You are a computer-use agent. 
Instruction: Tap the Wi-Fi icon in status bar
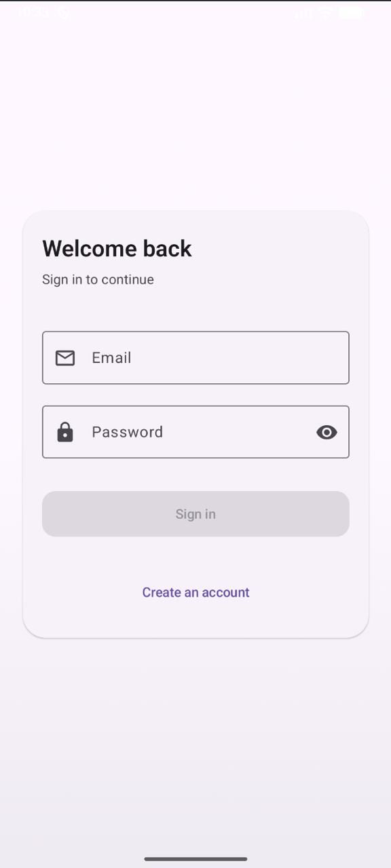pyautogui.click(x=326, y=12)
